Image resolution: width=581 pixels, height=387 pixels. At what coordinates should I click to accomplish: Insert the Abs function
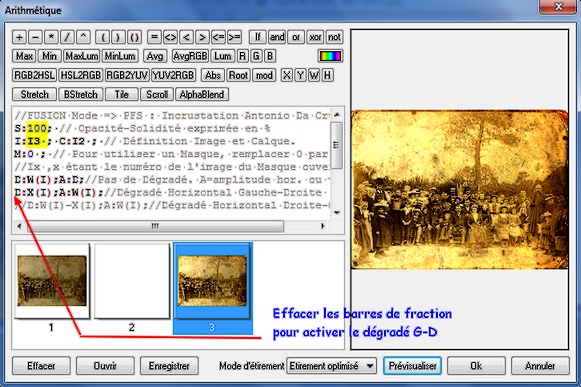tap(213, 76)
